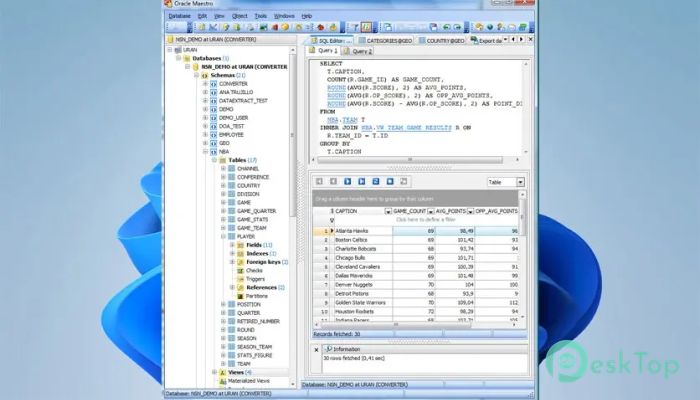Click 'Click here to define a filter' row
The height and width of the screenshot is (400, 700).
click(425, 220)
